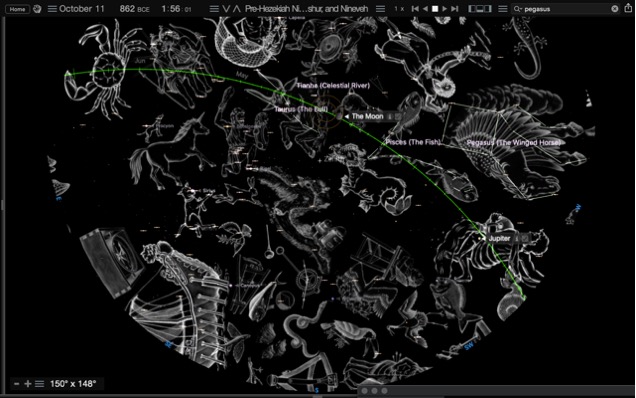This screenshot has height=398, width=636.
Task: Open the date menu beside October 11
Action: pos(52,9)
